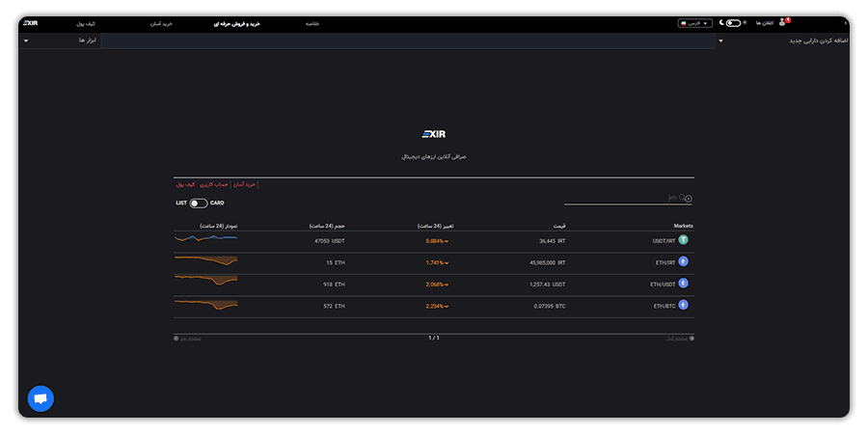Click the circular settings icon beside the search
Image resolution: width=868 pixels, height=434 pixels.
(689, 199)
